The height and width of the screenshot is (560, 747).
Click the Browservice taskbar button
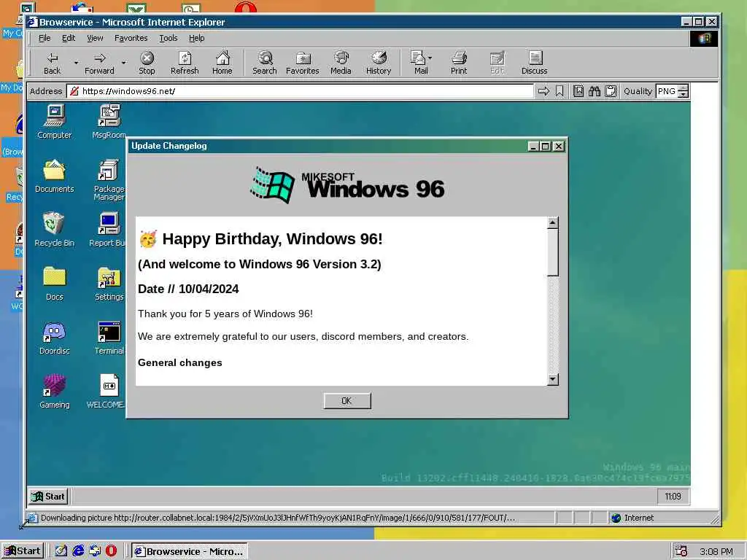(190, 551)
